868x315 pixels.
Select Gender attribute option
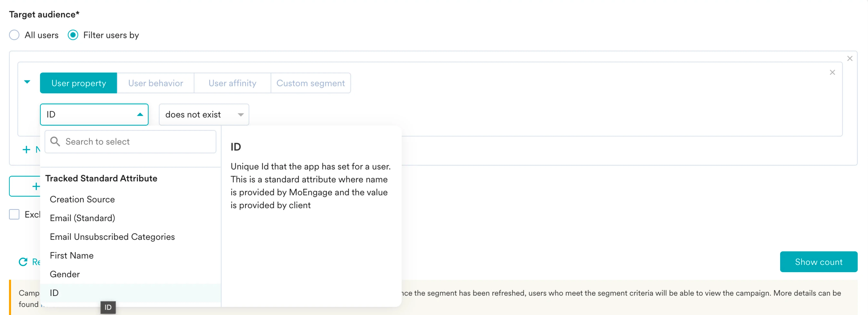tap(65, 274)
